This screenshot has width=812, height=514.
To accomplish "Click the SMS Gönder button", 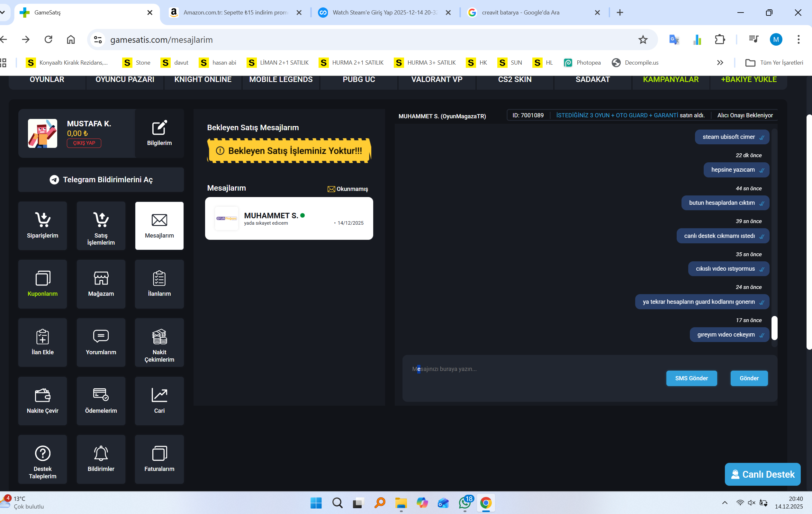I will pyautogui.click(x=691, y=378).
